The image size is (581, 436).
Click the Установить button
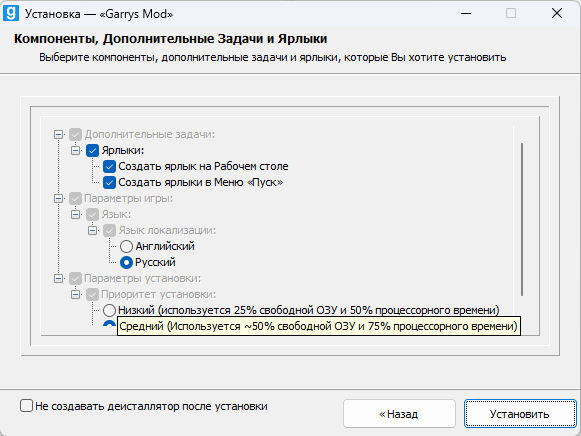[520, 414]
